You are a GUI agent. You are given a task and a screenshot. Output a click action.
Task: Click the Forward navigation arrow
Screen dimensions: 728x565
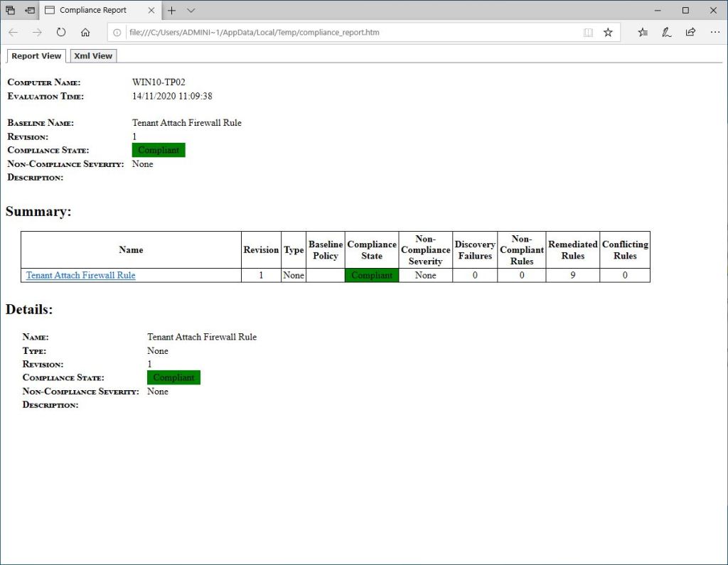coord(37,33)
